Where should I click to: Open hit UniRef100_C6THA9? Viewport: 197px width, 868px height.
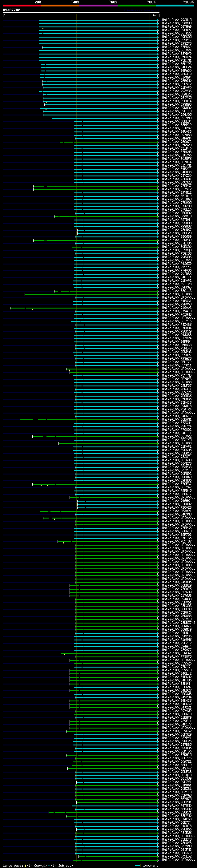point(176,26)
